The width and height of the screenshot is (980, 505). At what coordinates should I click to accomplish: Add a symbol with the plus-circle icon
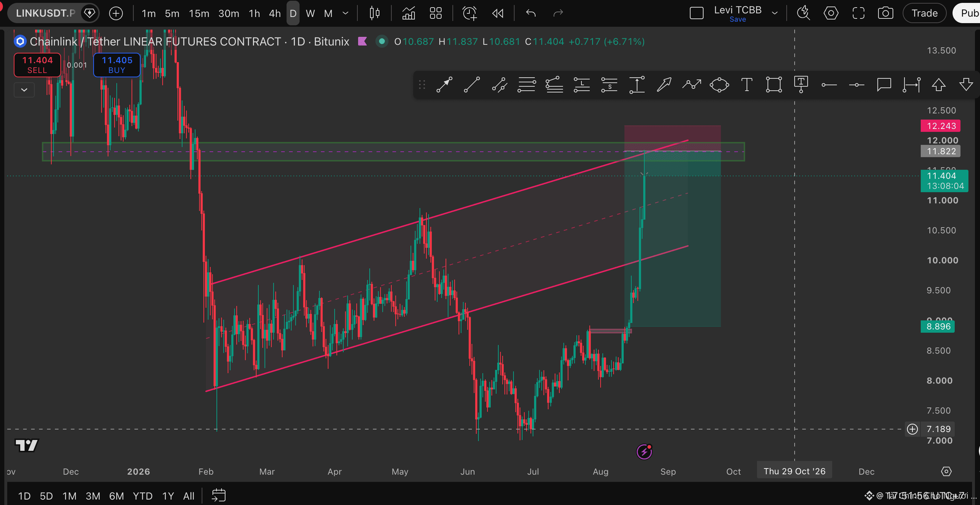click(x=116, y=13)
